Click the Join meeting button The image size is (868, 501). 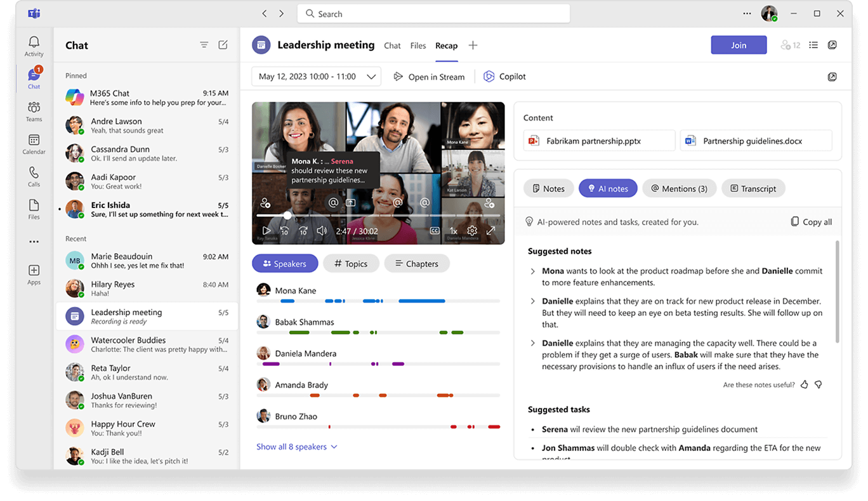[738, 45]
